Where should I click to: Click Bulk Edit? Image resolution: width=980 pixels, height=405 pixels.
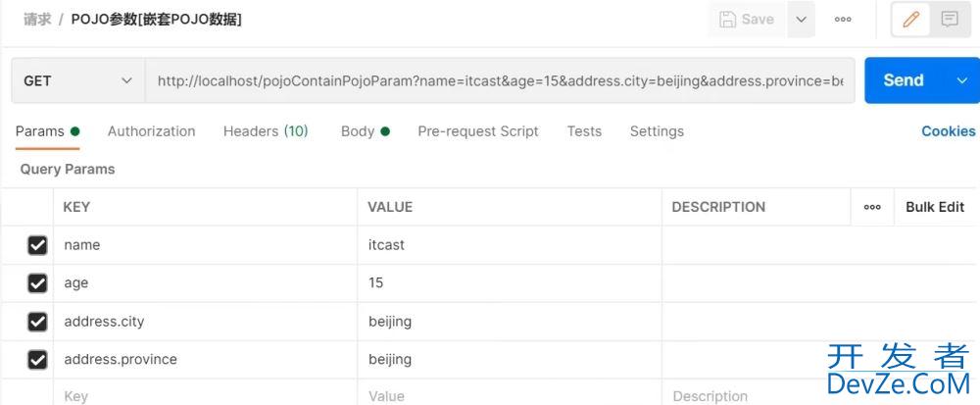[x=935, y=207]
